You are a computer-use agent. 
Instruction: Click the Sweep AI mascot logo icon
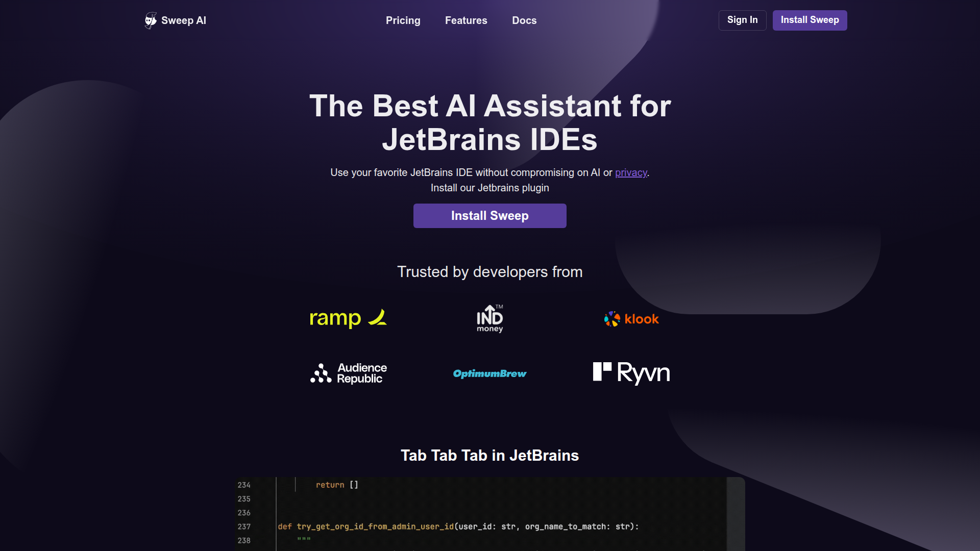pyautogui.click(x=150, y=20)
